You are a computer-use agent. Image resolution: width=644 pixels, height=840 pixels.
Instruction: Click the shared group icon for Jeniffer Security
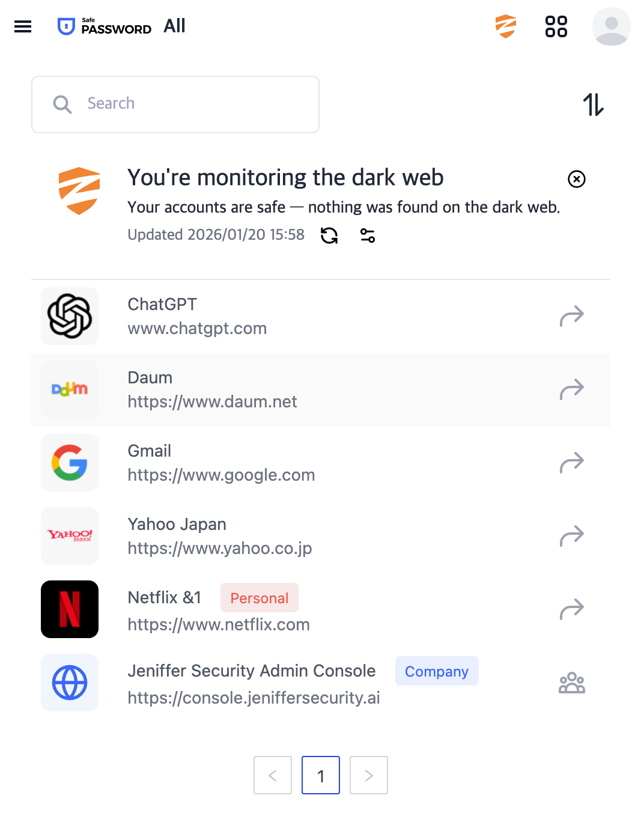click(571, 683)
